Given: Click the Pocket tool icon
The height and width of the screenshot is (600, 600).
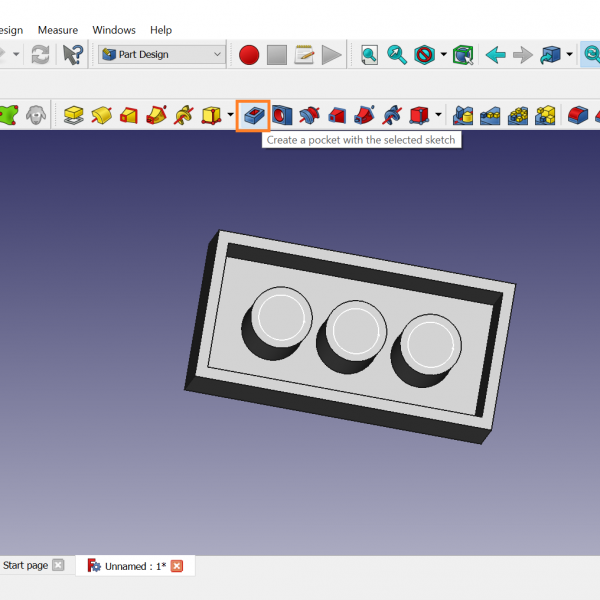Looking at the screenshot, I should point(254,115).
